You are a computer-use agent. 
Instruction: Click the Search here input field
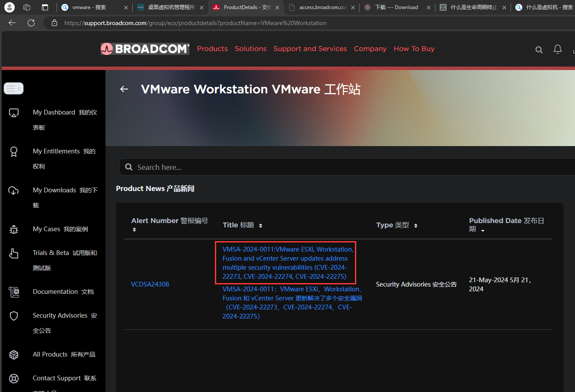click(x=347, y=167)
